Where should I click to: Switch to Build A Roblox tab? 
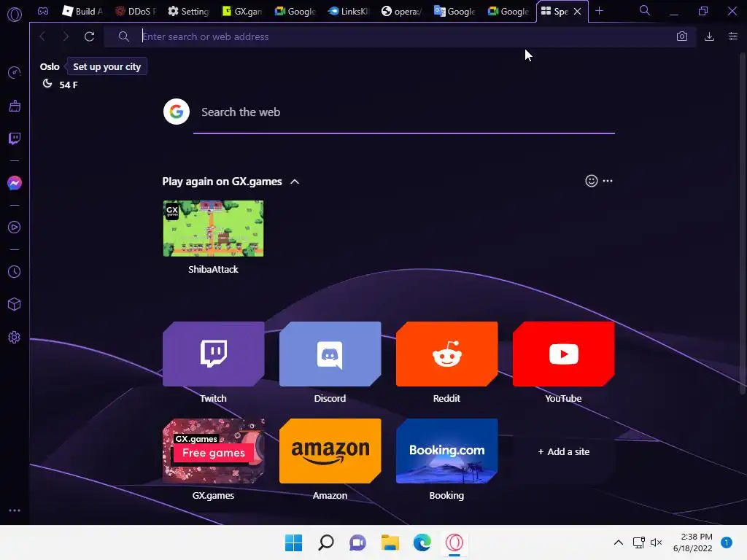click(82, 12)
